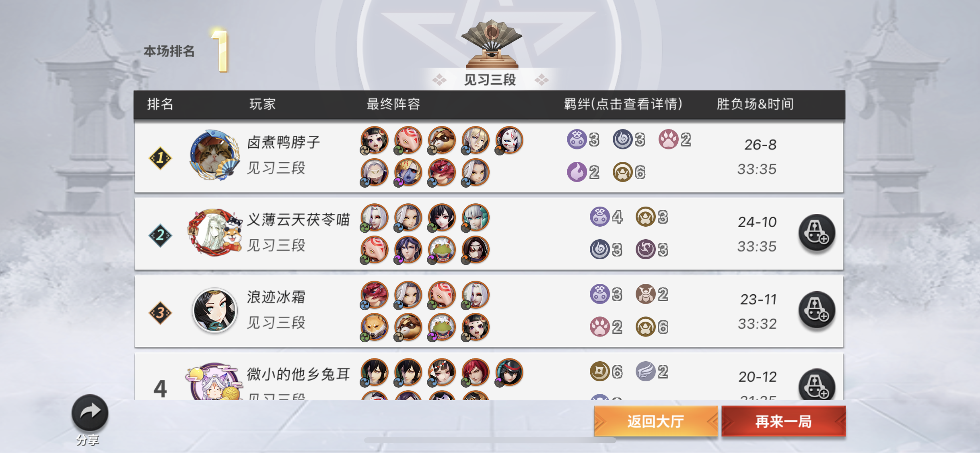Click the 羁绊(点击查看详情) column header

(x=623, y=104)
